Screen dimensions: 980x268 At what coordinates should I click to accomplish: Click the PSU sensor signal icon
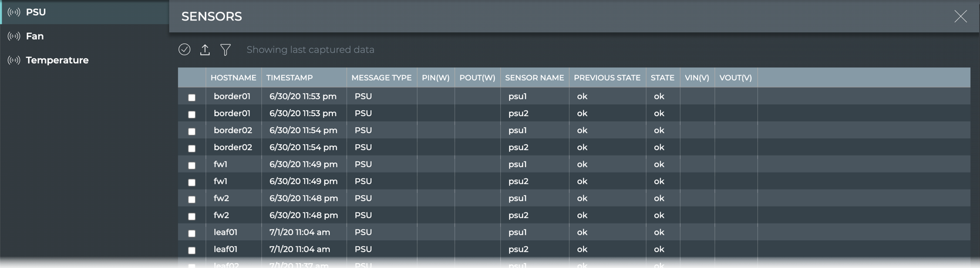14,12
